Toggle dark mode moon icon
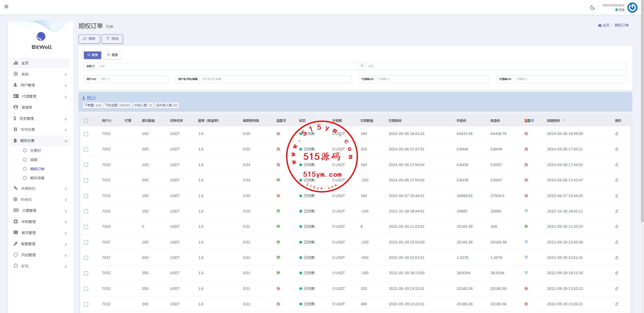 point(592,8)
